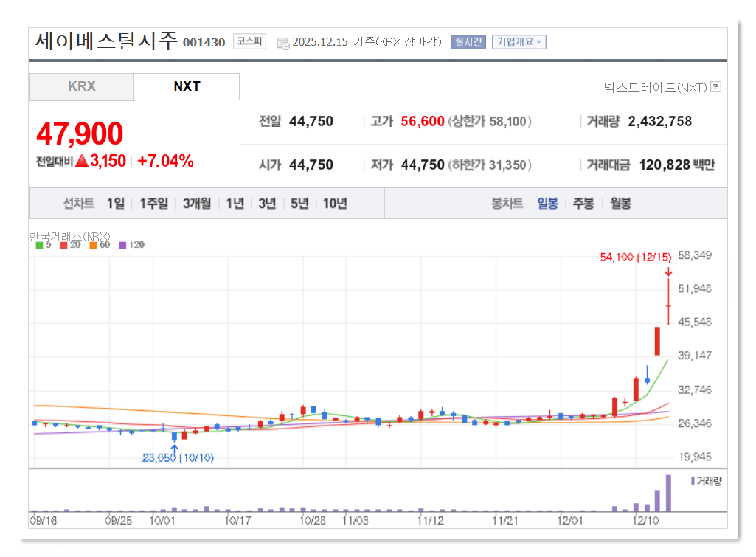
Task: Select the 1년 line chart period
Action: click(x=235, y=204)
